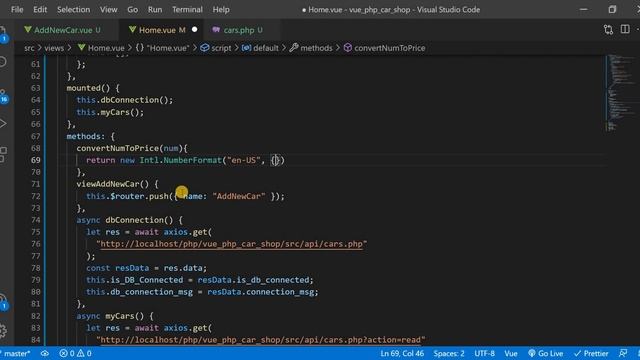Viewport: 640px width, 360px height.
Task: Click async dbConnection() on line 74
Action: (125, 220)
